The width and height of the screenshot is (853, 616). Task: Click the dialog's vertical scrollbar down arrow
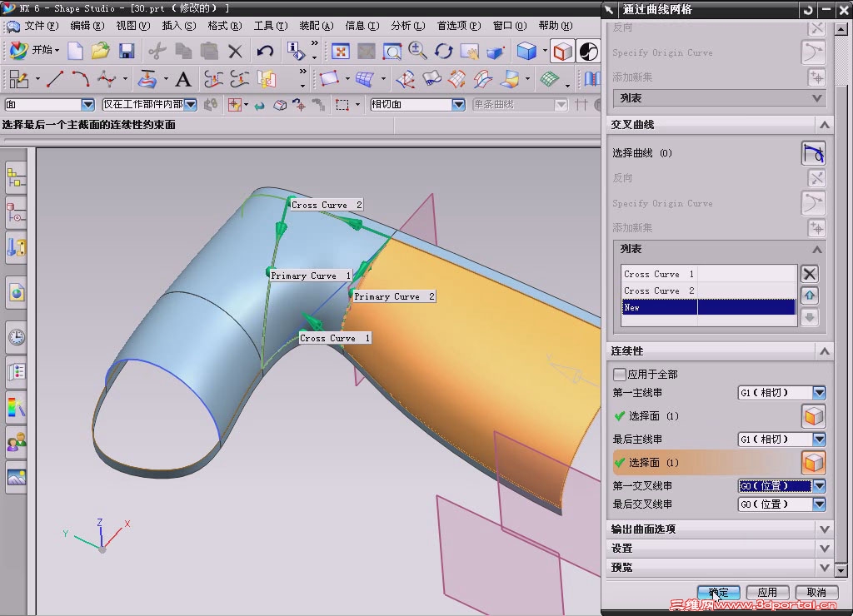pyautogui.click(x=841, y=570)
